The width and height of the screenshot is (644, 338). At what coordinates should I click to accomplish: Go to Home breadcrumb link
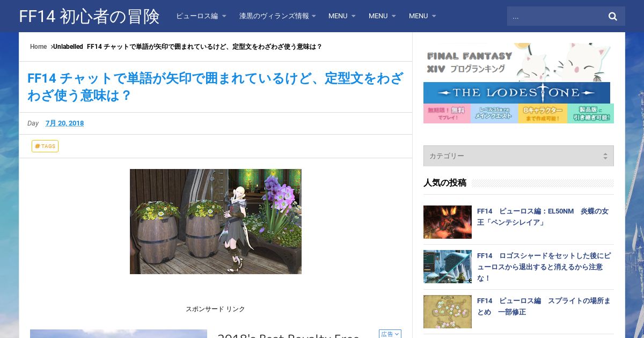39,47
